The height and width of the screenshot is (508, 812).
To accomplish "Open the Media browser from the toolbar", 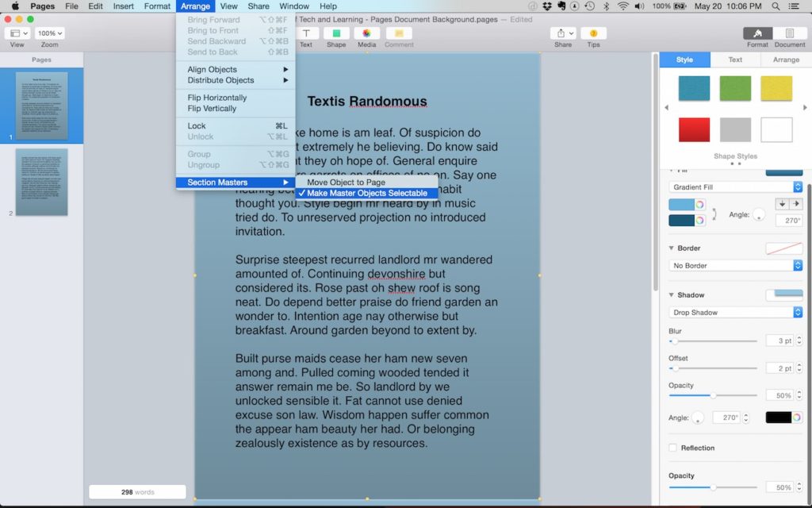I will coord(366,33).
